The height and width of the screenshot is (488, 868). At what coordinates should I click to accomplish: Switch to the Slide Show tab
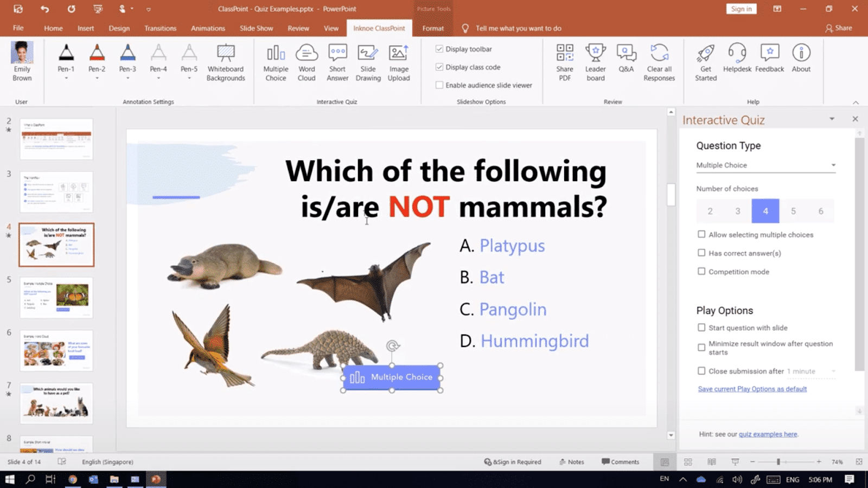pos(256,28)
